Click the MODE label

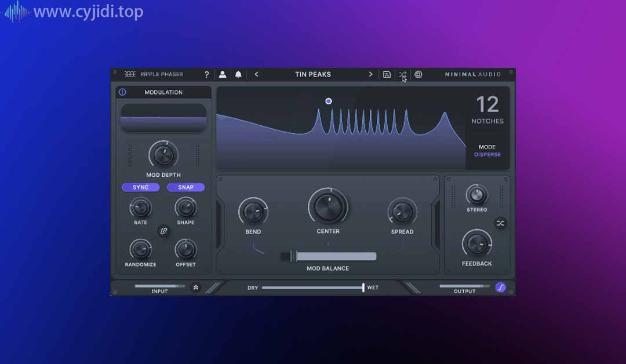click(x=487, y=147)
